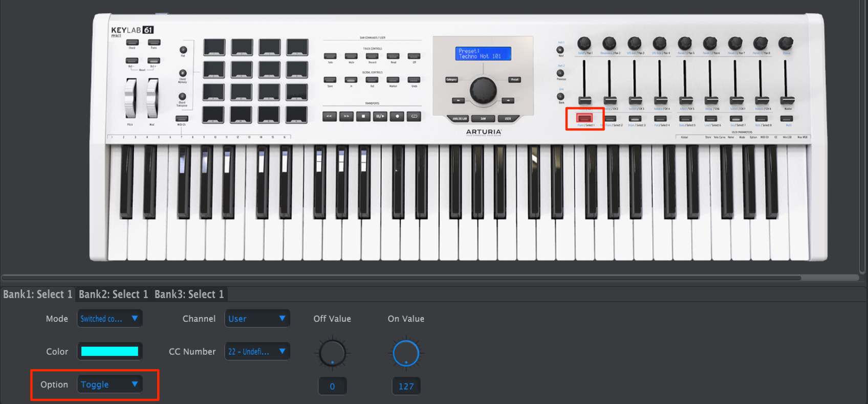The height and width of the screenshot is (404, 868).
Task: Open the CC Number dropdown
Action: click(257, 351)
